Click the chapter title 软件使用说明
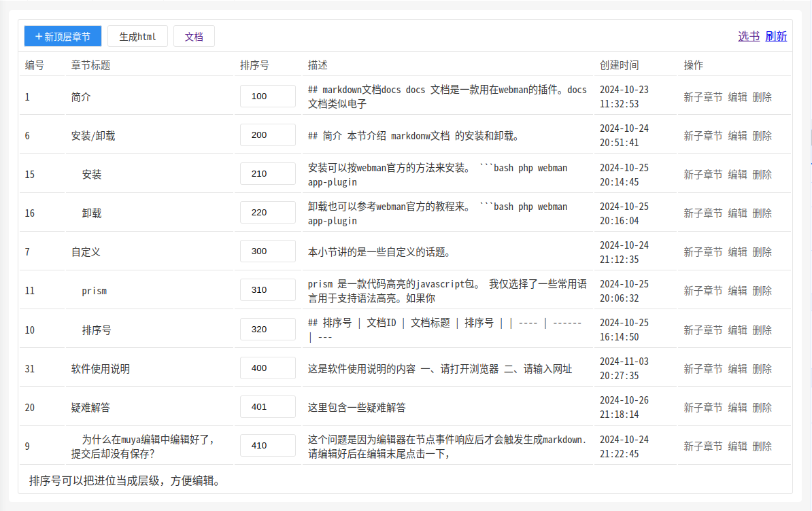 point(101,369)
